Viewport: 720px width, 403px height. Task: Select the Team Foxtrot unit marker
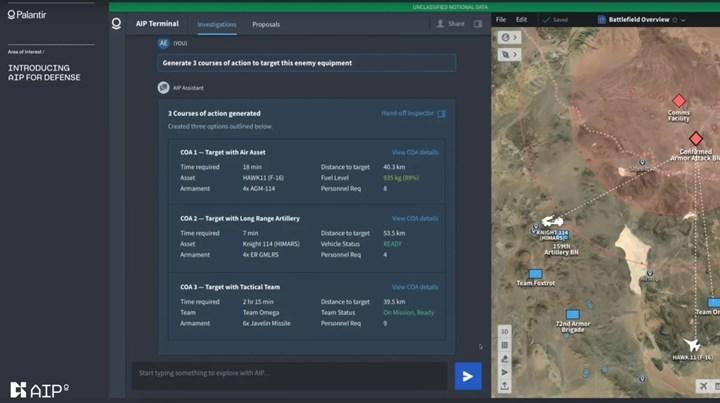pyautogui.click(x=535, y=273)
